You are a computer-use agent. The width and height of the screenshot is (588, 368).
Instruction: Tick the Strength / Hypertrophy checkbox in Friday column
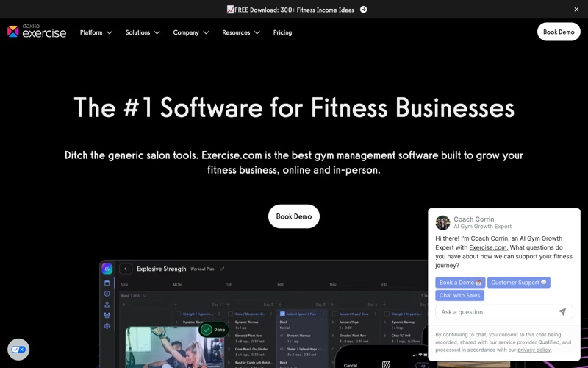pyautogui.click(x=387, y=314)
